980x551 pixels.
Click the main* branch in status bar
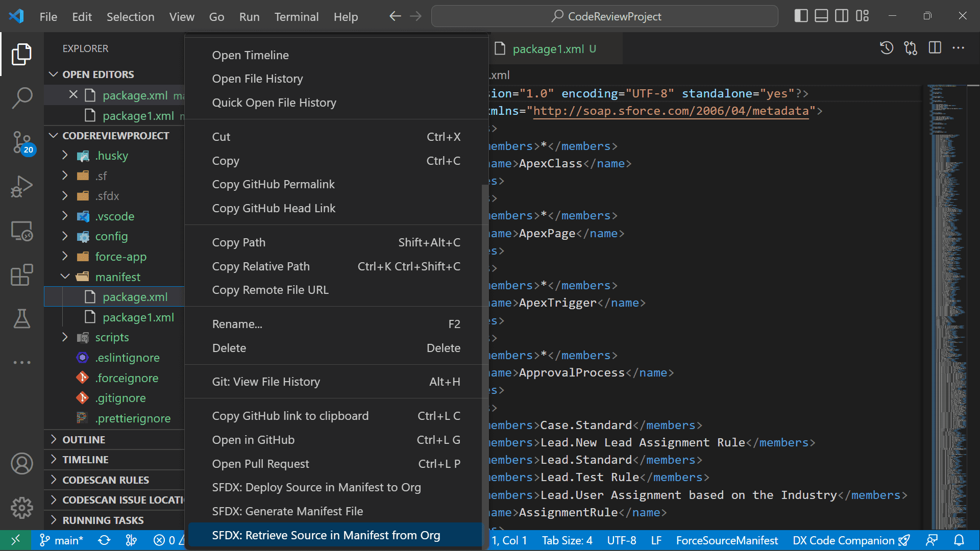(x=61, y=540)
